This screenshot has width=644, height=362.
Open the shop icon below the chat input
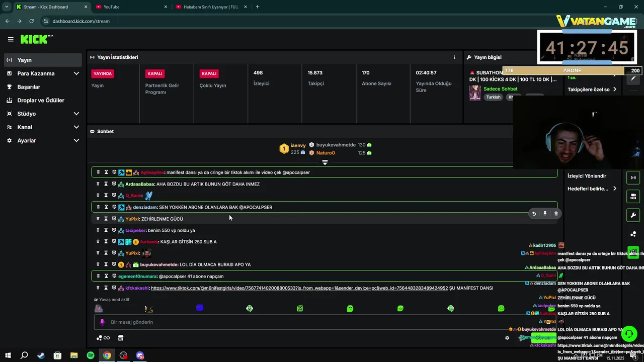(121, 338)
